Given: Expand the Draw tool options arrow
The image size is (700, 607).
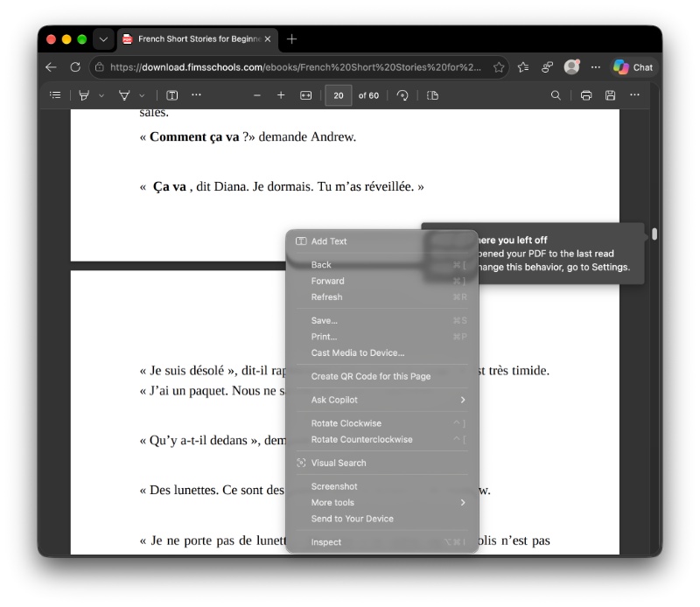Looking at the screenshot, I should pyautogui.click(x=142, y=95).
